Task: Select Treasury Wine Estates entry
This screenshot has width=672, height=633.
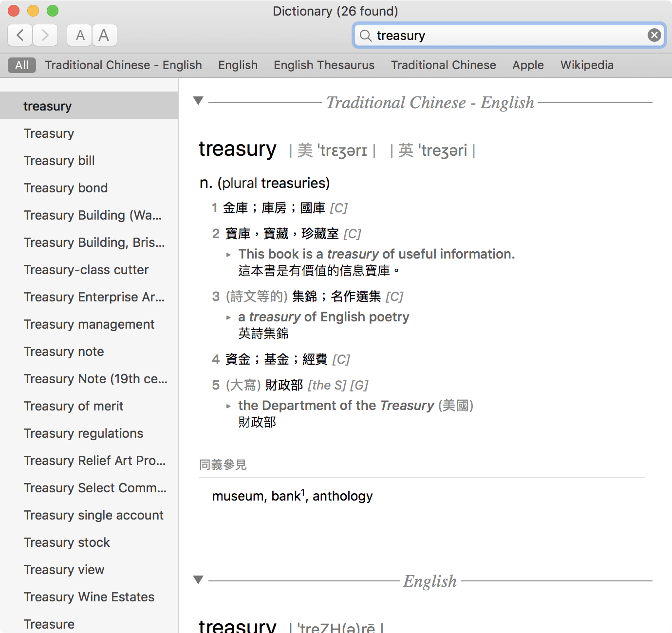Action: [89, 597]
